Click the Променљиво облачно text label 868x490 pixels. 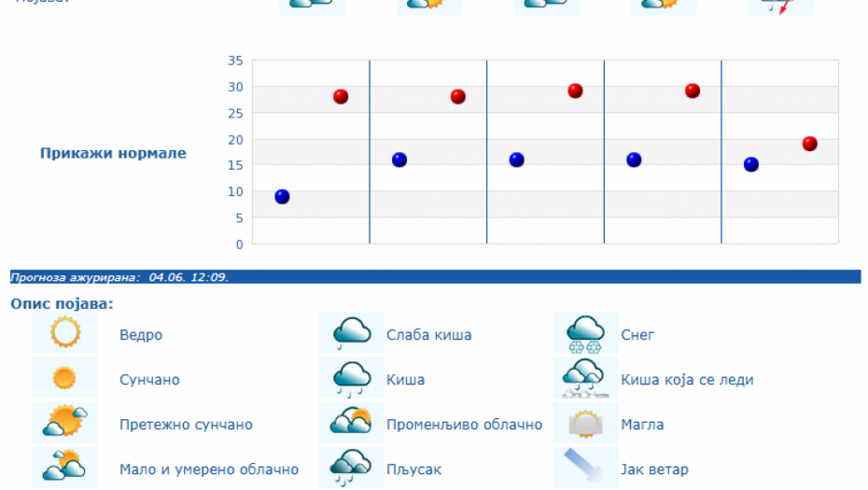464,425
